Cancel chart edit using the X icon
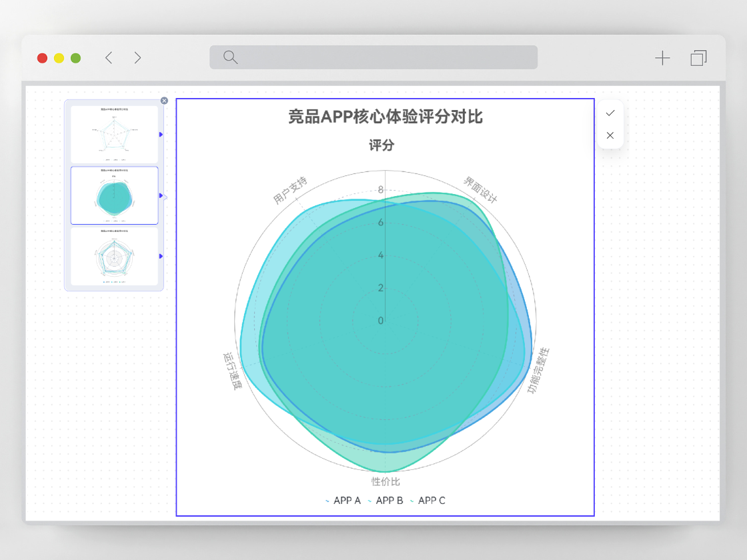Image resolution: width=747 pixels, height=560 pixels. point(610,135)
